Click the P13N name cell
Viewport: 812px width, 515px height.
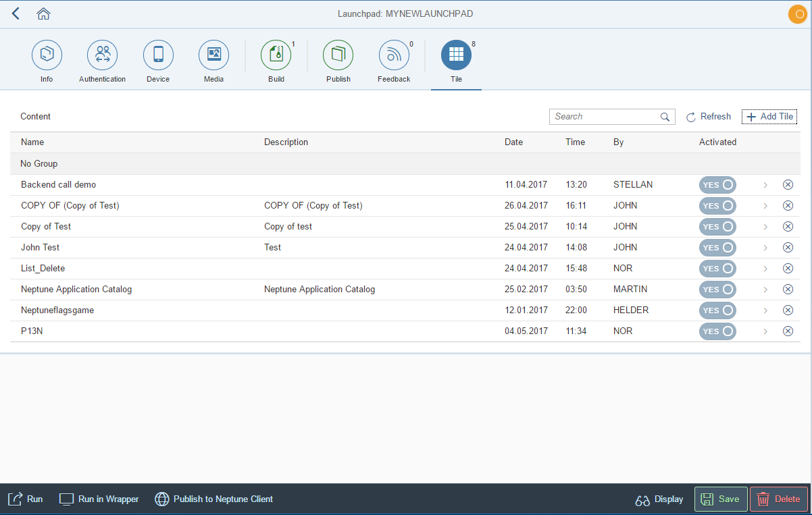pos(32,331)
